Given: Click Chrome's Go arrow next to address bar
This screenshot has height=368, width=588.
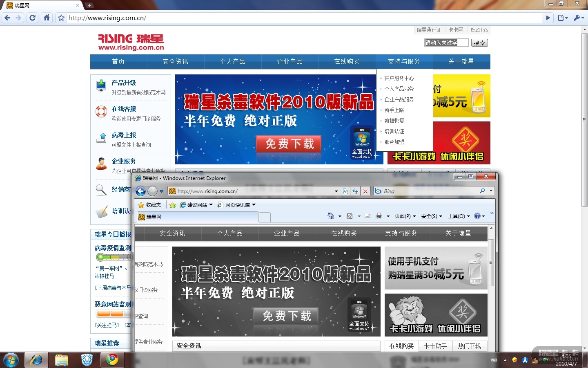Looking at the screenshot, I should [x=548, y=18].
